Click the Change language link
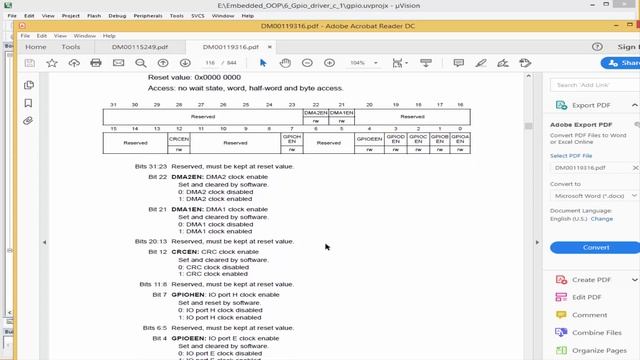640x360 pixels. pos(602,219)
